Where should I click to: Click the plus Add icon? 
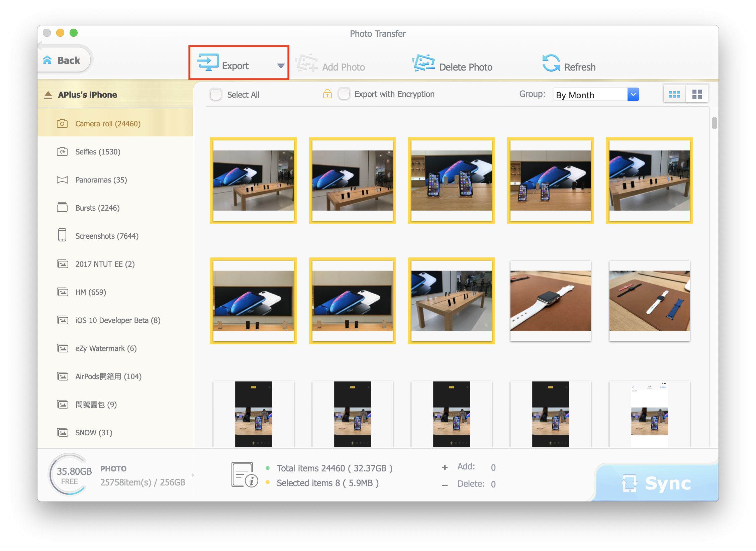coord(445,467)
